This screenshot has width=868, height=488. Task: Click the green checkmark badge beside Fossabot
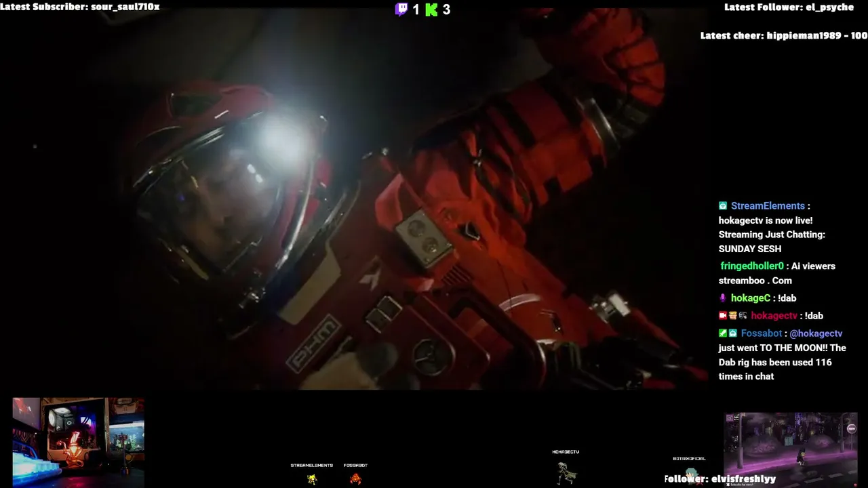(723, 333)
